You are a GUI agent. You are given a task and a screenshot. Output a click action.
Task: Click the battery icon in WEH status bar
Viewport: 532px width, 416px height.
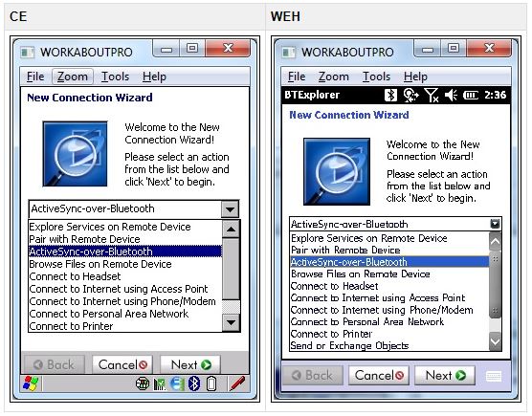pos(471,96)
